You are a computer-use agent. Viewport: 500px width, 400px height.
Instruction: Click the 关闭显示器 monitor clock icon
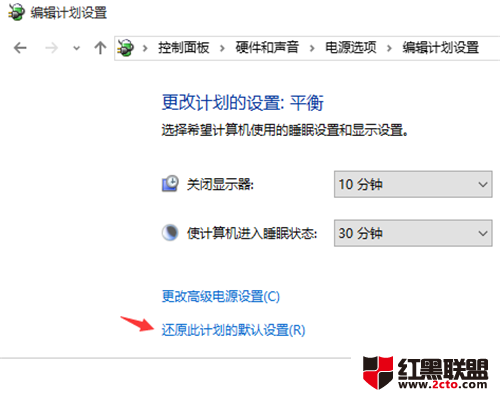[x=170, y=184]
